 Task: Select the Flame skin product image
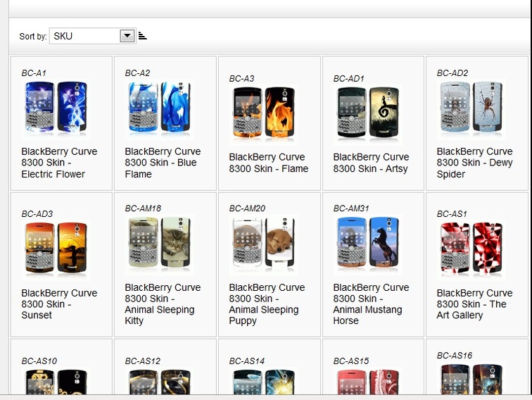(x=264, y=114)
